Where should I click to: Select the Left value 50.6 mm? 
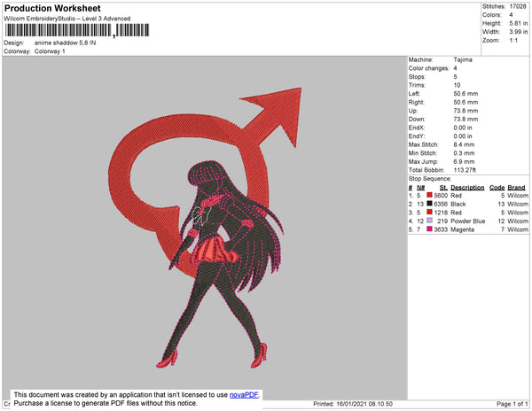click(465, 94)
